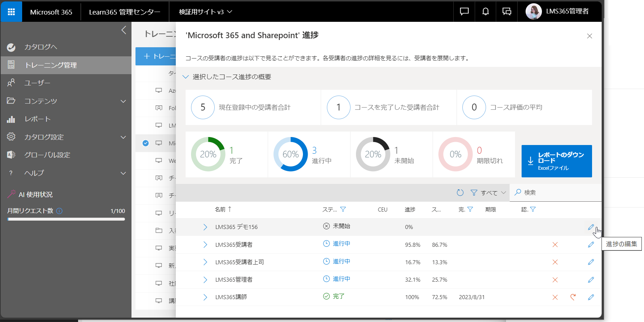Edit progress for LMS365受講者上司
This screenshot has height=322, width=644.
click(591, 262)
